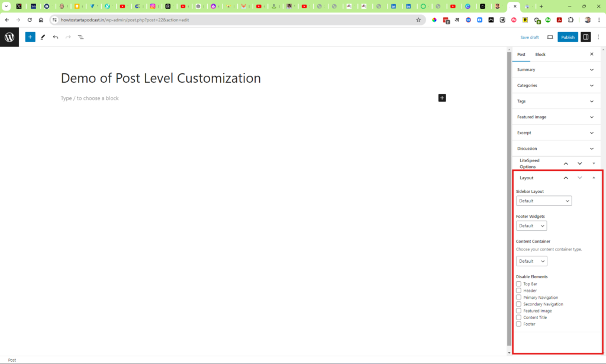The width and height of the screenshot is (606, 364).
Task: Toggle the block inserter plus button
Action: click(30, 37)
